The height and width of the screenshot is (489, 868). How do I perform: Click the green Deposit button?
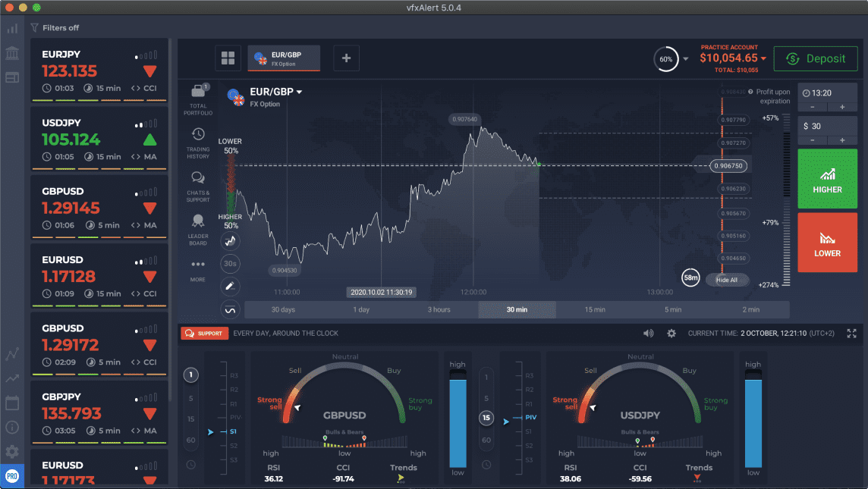[x=816, y=58]
